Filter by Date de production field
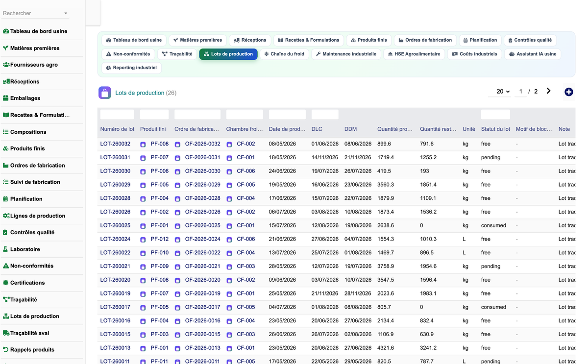The height and width of the screenshot is (364, 588). click(287, 115)
